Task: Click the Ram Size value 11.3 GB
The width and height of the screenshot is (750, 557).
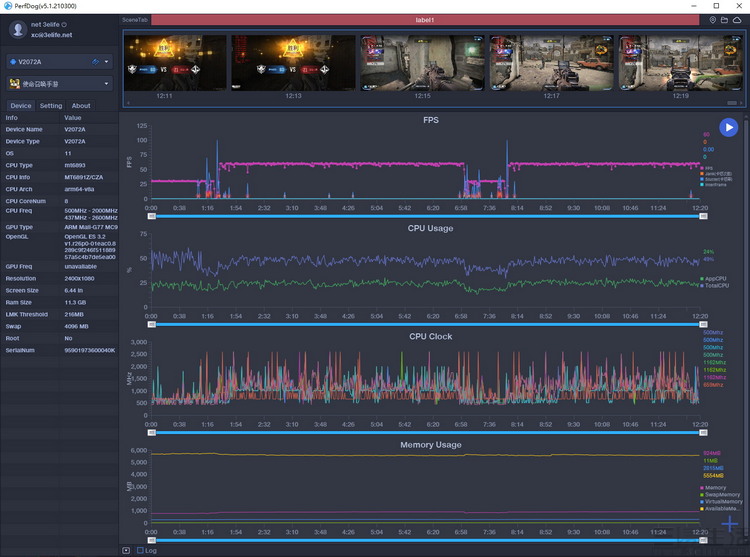Action: 77,303
